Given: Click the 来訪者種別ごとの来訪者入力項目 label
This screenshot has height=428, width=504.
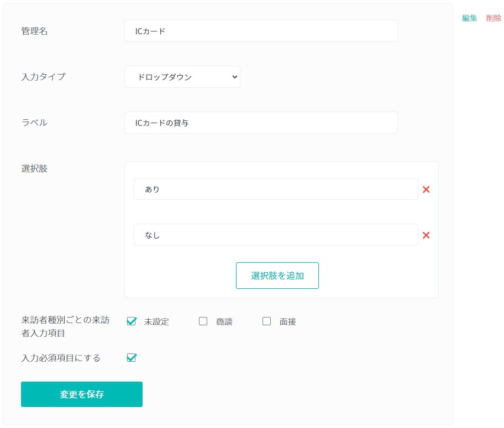Looking at the screenshot, I should point(65,326).
